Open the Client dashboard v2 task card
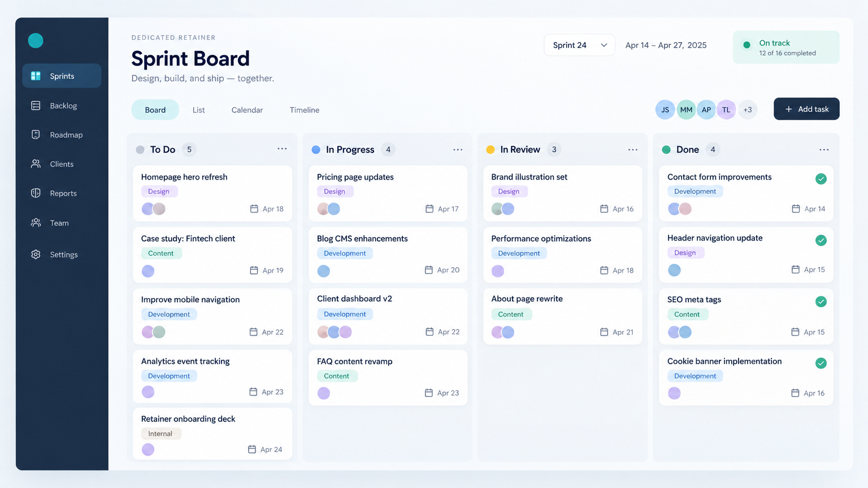 click(388, 316)
